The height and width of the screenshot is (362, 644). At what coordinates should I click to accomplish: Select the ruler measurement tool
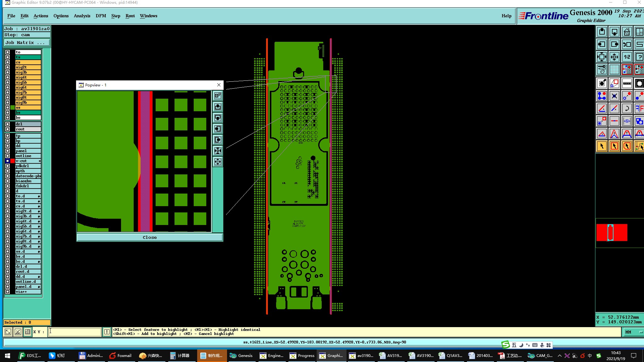pos(627,83)
